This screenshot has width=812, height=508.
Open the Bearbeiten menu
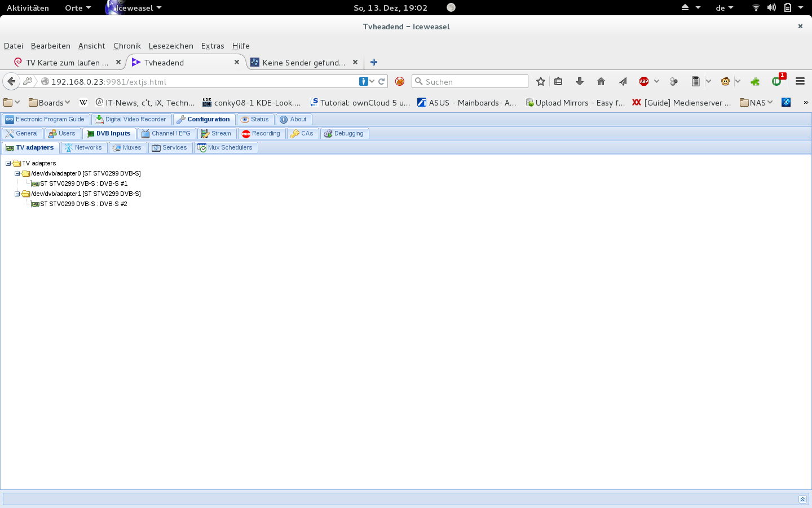coord(51,46)
